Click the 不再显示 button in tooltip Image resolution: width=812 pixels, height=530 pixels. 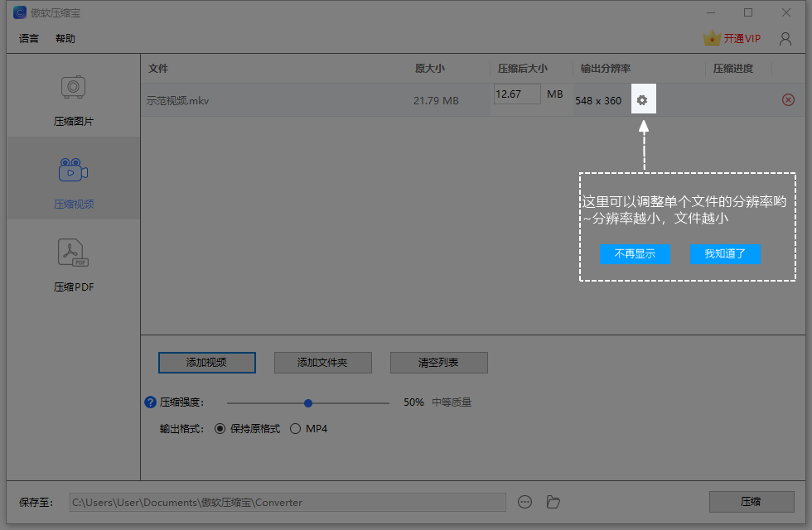[x=635, y=254]
